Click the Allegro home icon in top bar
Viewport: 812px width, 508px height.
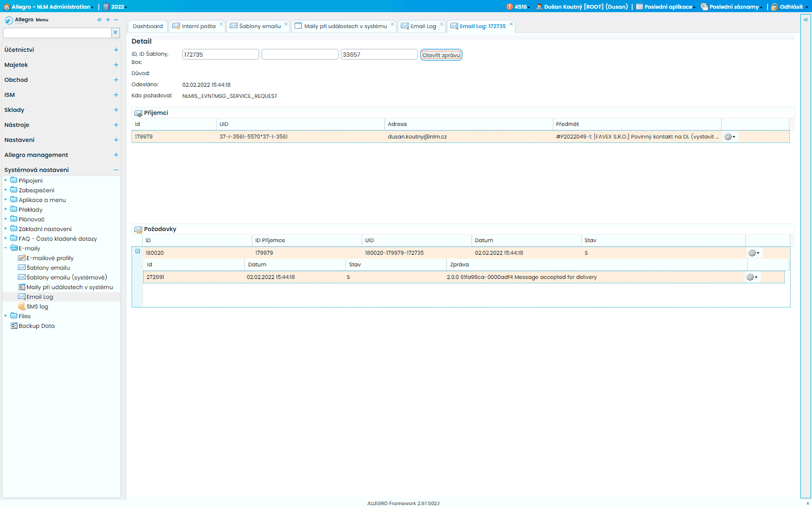click(7, 7)
